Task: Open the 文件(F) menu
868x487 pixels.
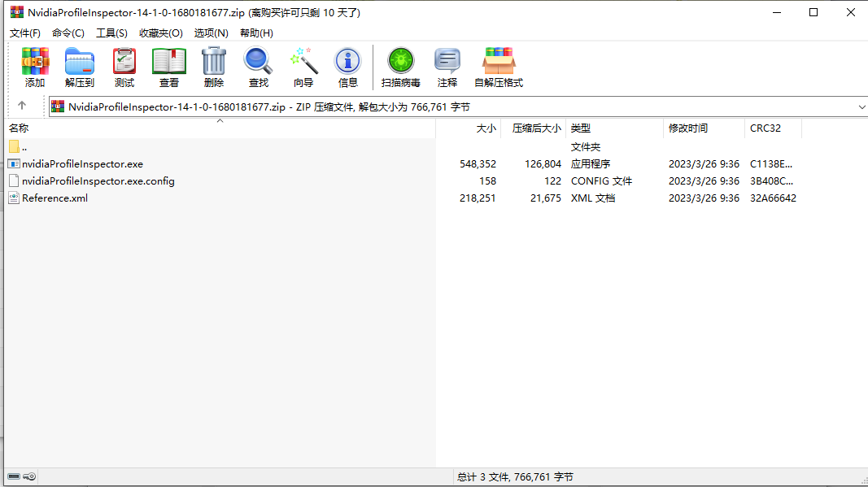Action: tap(25, 33)
